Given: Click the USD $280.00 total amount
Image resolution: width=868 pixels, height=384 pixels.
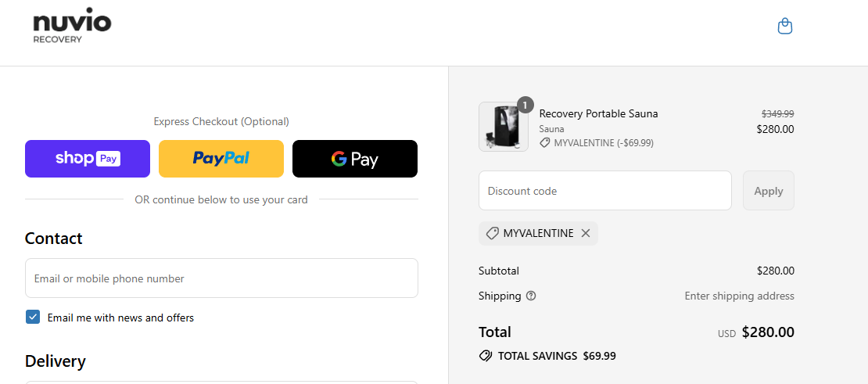Looking at the screenshot, I should point(756,332).
